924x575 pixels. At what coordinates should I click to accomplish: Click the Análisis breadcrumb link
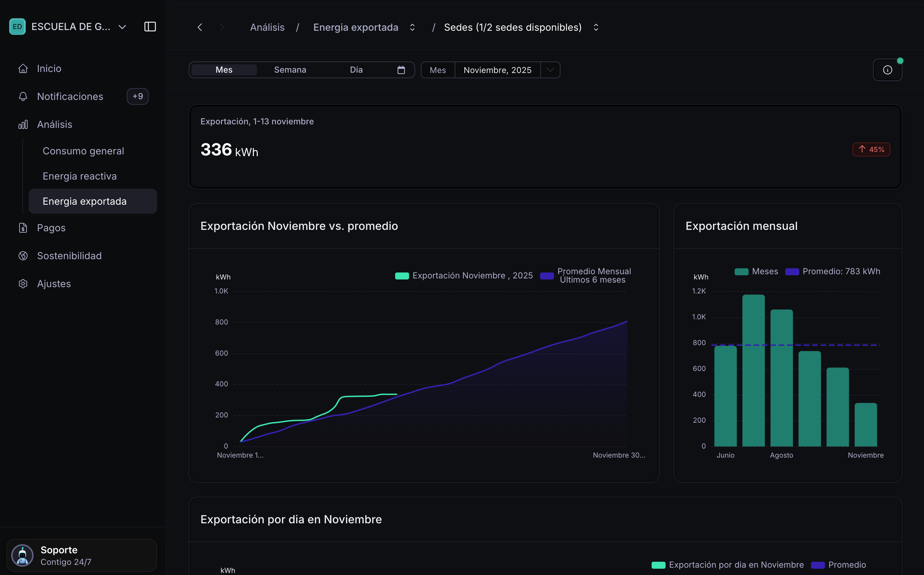[267, 27]
